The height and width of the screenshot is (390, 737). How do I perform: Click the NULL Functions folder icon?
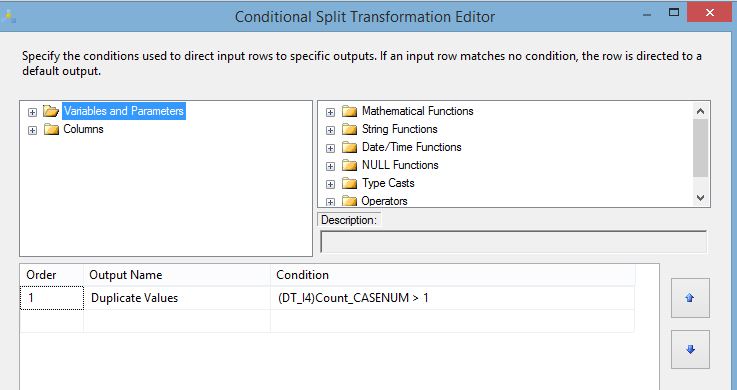click(x=349, y=165)
